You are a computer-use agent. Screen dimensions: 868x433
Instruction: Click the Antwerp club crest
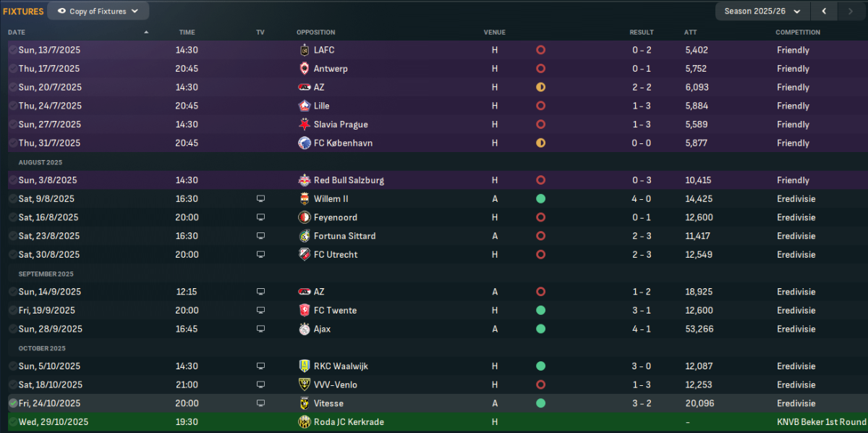304,69
